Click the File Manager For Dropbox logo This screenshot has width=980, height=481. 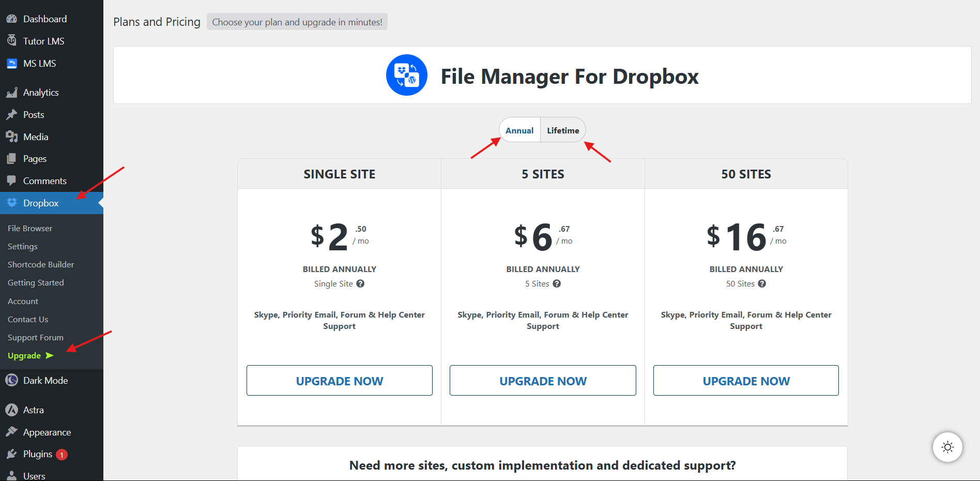point(407,75)
